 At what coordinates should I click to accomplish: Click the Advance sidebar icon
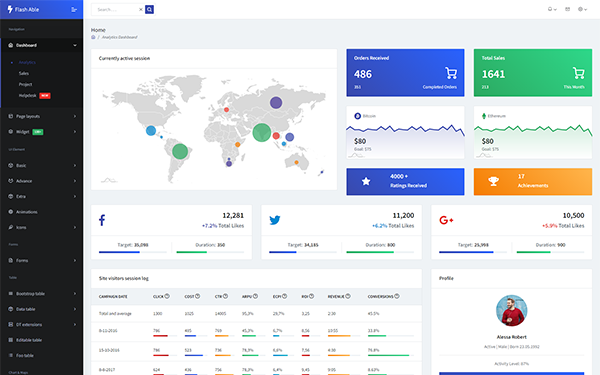10,181
